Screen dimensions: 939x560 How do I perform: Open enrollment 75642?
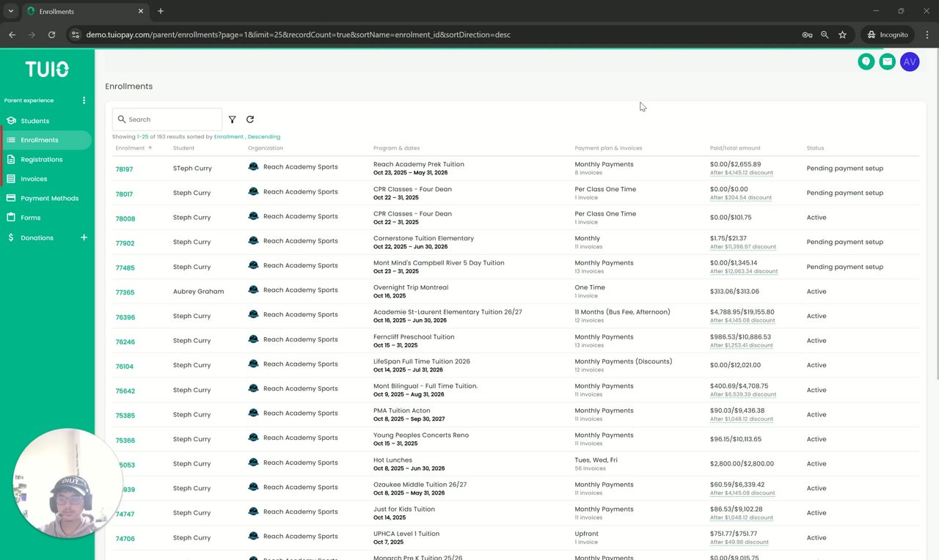point(125,391)
